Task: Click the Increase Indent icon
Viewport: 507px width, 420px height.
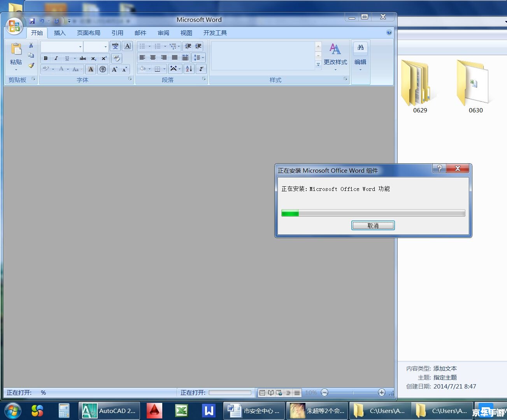Action: tap(198, 46)
